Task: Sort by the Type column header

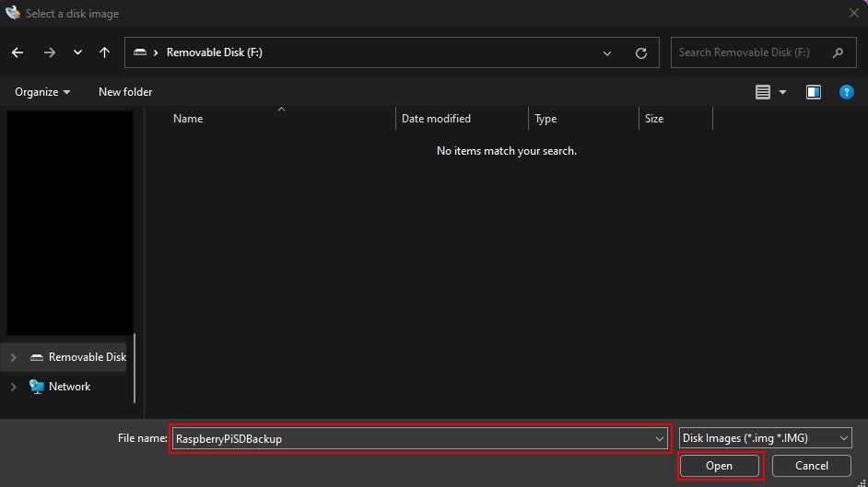Action: tap(545, 119)
